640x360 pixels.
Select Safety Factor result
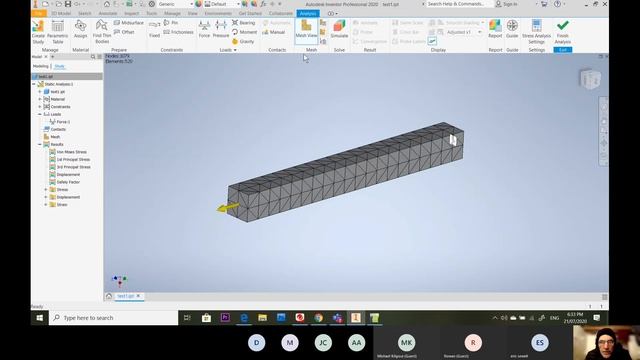(x=64, y=182)
